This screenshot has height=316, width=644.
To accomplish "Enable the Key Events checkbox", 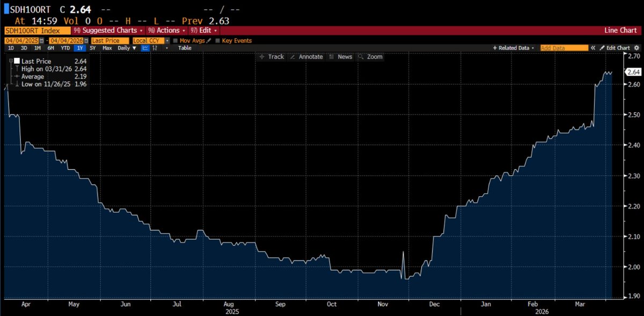I will (x=217, y=41).
